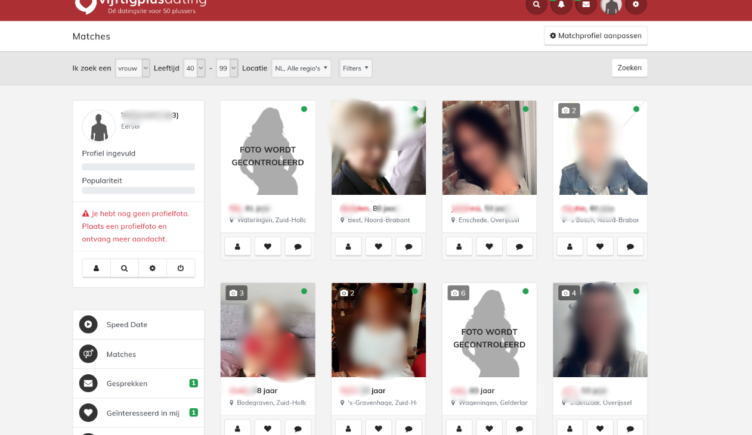The image size is (752, 435).
Task: Click the magnifier icon in the profile card
Action: [124, 268]
